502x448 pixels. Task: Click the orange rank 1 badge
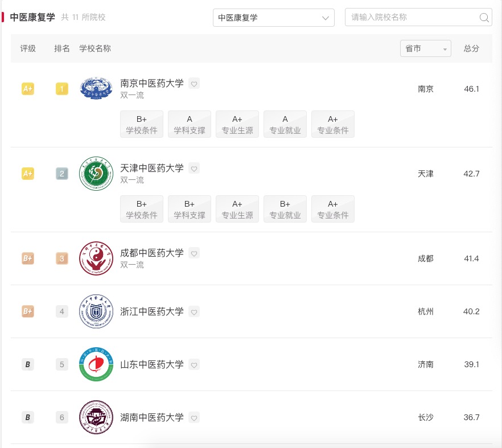click(x=61, y=89)
